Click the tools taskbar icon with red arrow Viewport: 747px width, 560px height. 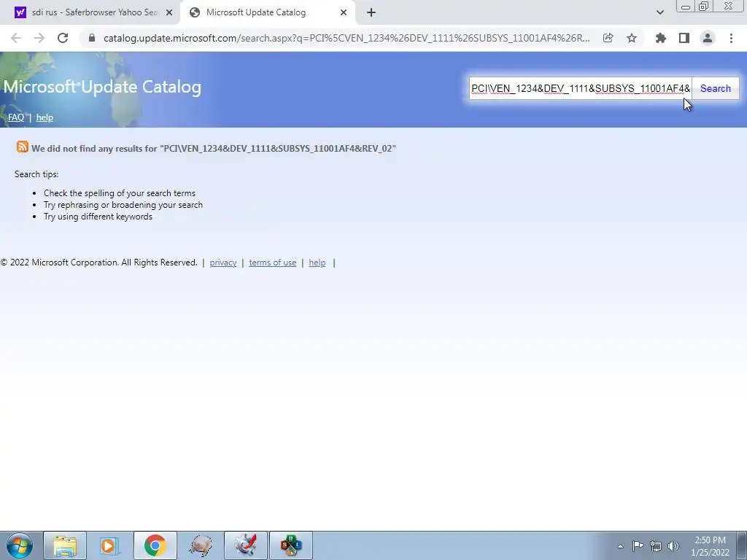(x=246, y=545)
